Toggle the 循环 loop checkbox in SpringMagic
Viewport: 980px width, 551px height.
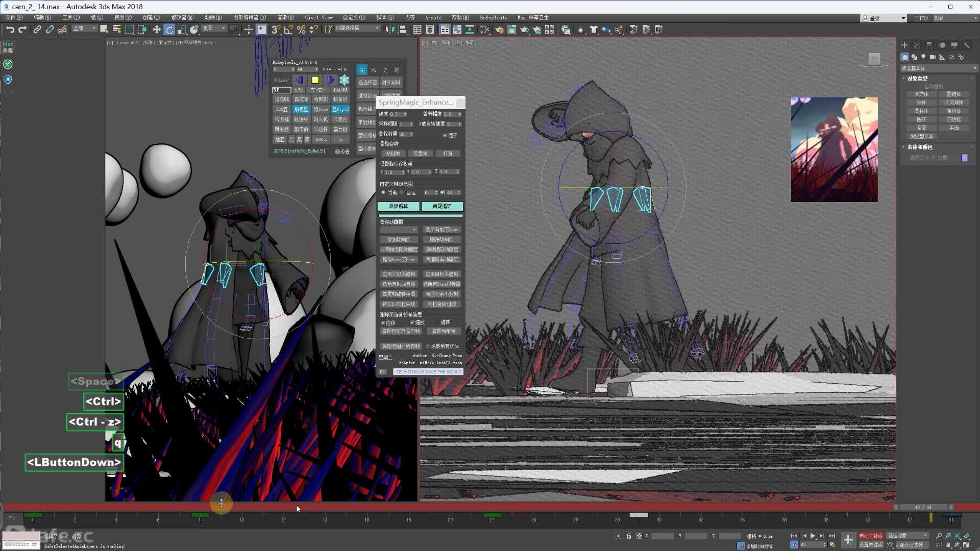[445, 135]
